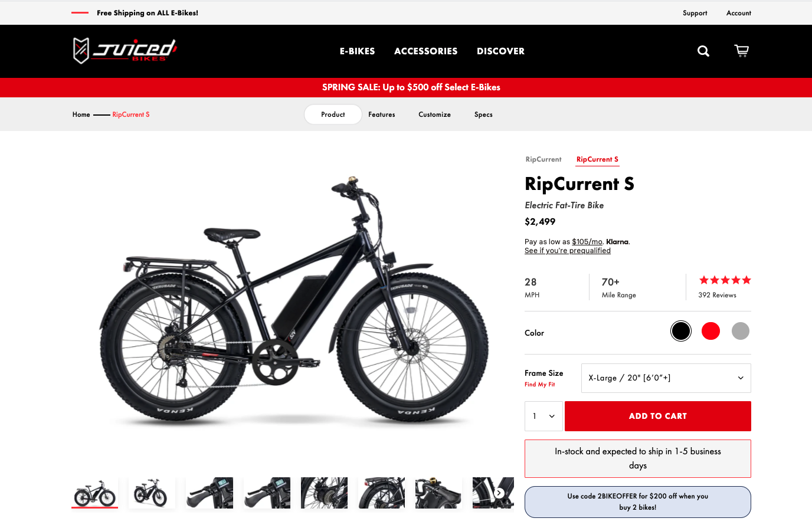Open the quantity selector dropdown
Viewport: 812px width, 528px height.
click(543, 416)
